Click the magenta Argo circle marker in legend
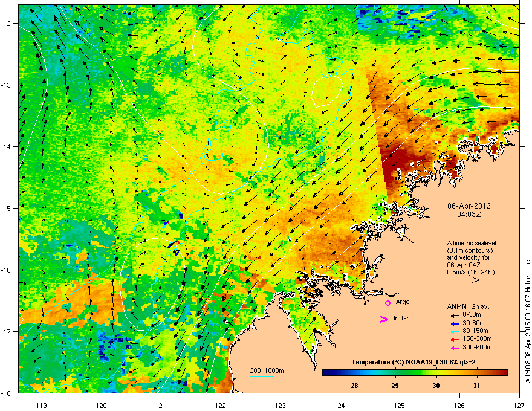The width and height of the screenshot is (532, 411). tap(388, 303)
